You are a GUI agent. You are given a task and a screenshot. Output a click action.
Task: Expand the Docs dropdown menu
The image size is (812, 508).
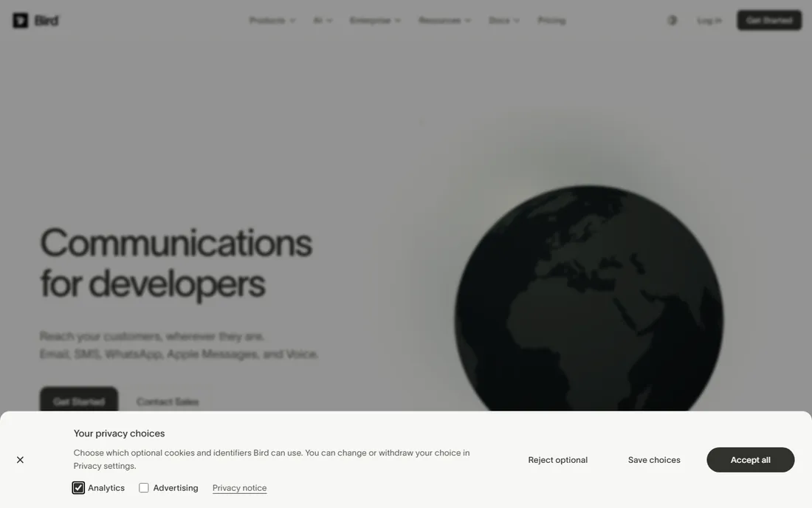pos(504,20)
